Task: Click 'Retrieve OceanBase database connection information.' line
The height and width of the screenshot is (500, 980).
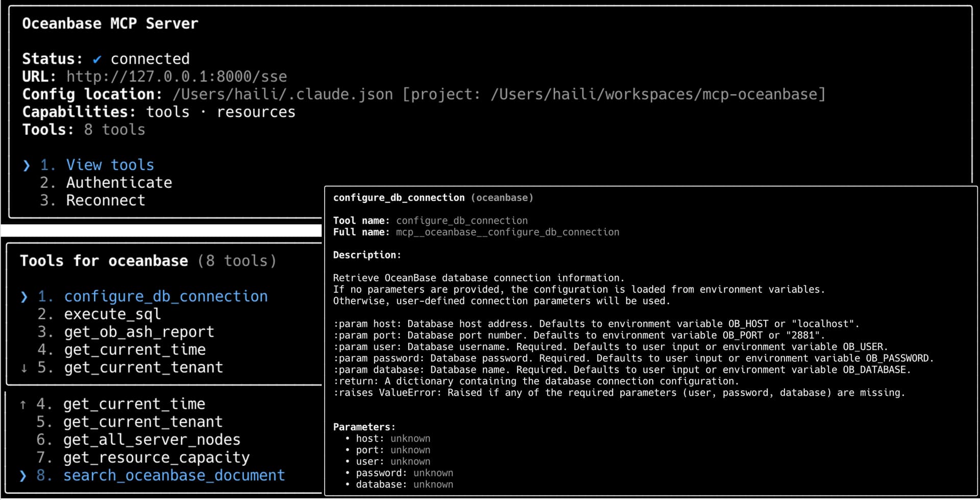Action: click(x=479, y=278)
